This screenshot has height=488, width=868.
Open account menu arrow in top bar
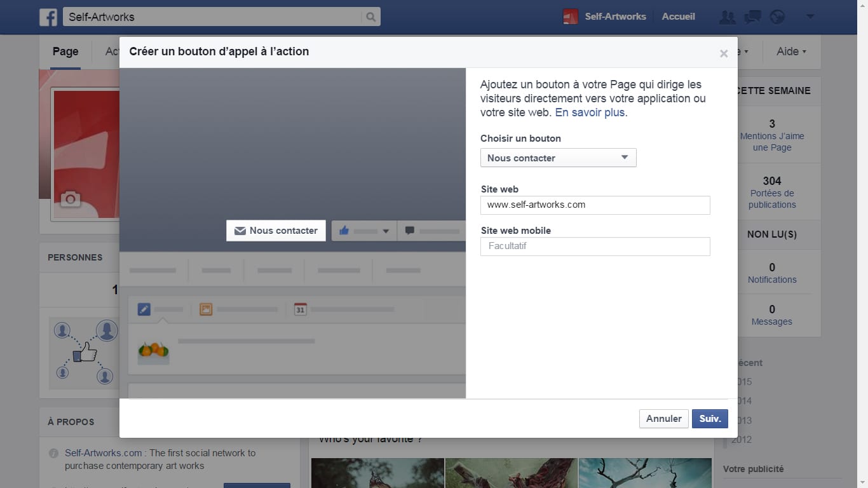pyautogui.click(x=810, y=17)
